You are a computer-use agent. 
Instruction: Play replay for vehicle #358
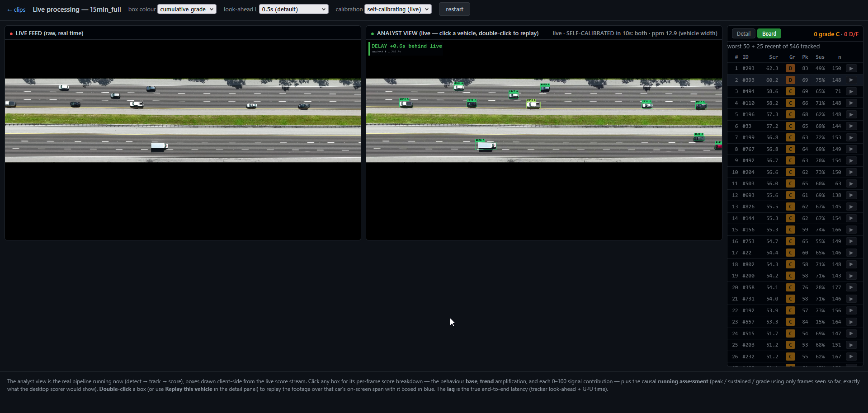851,287
